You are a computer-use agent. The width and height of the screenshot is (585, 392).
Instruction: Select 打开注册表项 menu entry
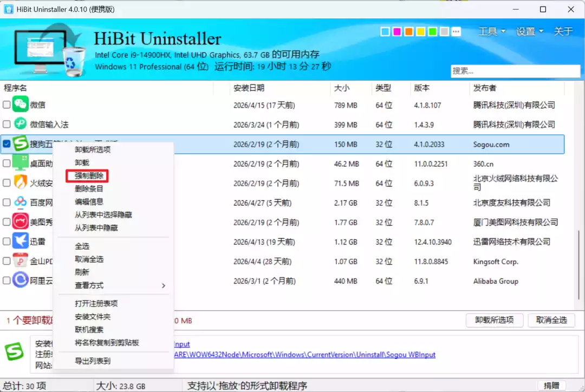click(x=96, y=304)
